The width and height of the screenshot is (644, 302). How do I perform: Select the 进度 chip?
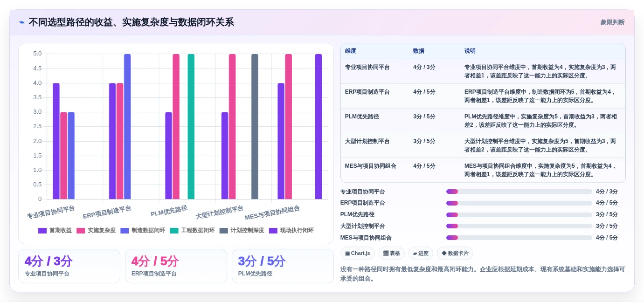click(x=421, y=254)
